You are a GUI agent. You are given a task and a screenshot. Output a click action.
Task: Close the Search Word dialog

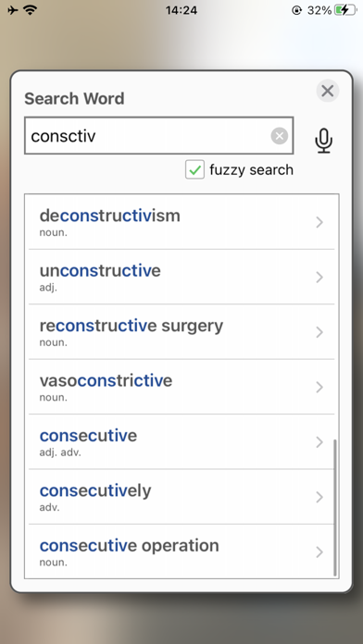tap(328, 91)
